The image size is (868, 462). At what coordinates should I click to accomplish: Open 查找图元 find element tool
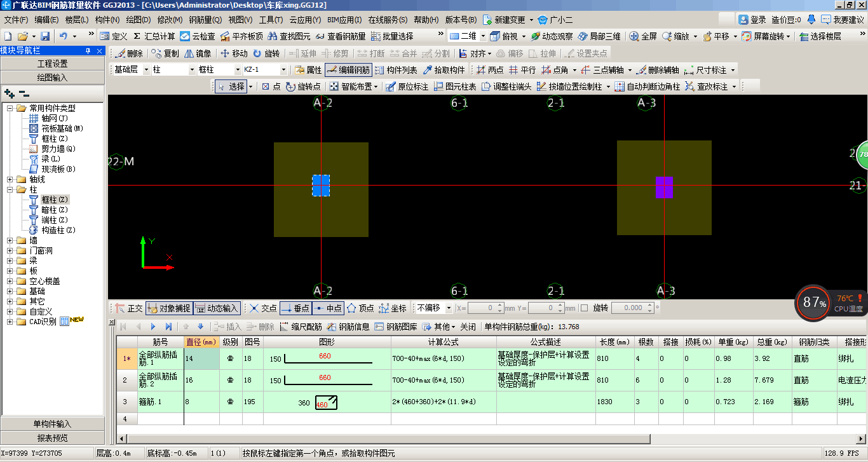point(289,36)
